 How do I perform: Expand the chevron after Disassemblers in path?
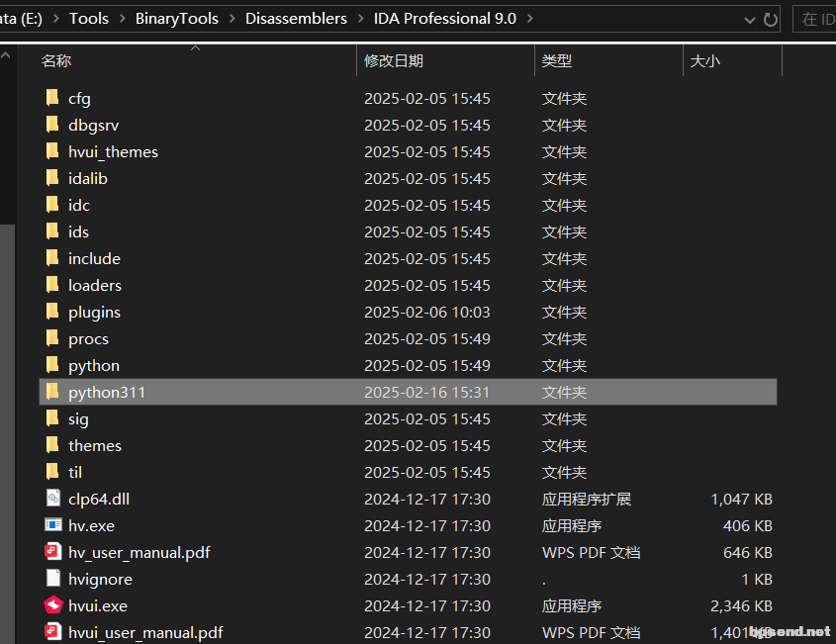click(x=360, y=19)
